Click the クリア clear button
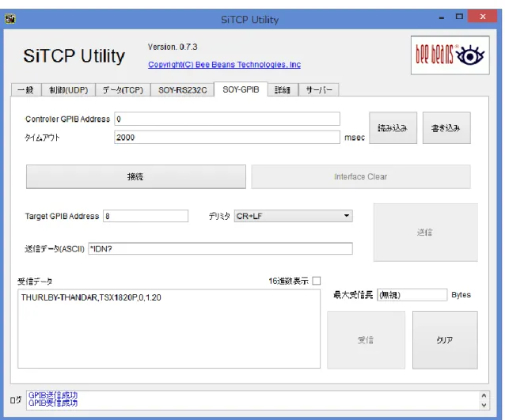This screenshot has width=505, height=420. coord(445,340)
